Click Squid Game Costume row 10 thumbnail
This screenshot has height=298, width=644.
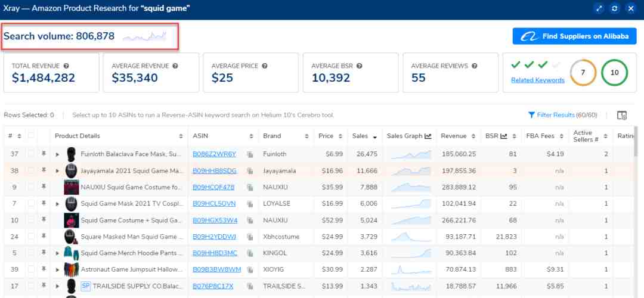pyautogui.click(x=71, y=221)
